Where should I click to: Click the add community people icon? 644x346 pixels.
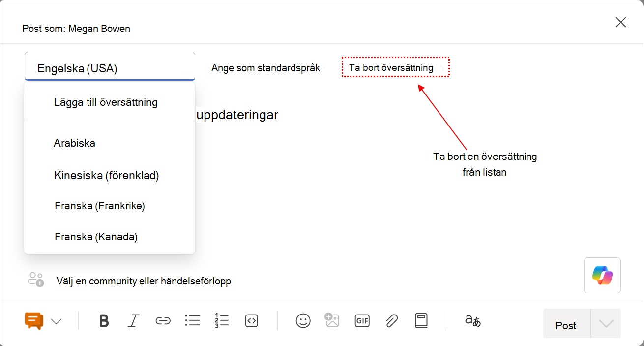point(36,280)
